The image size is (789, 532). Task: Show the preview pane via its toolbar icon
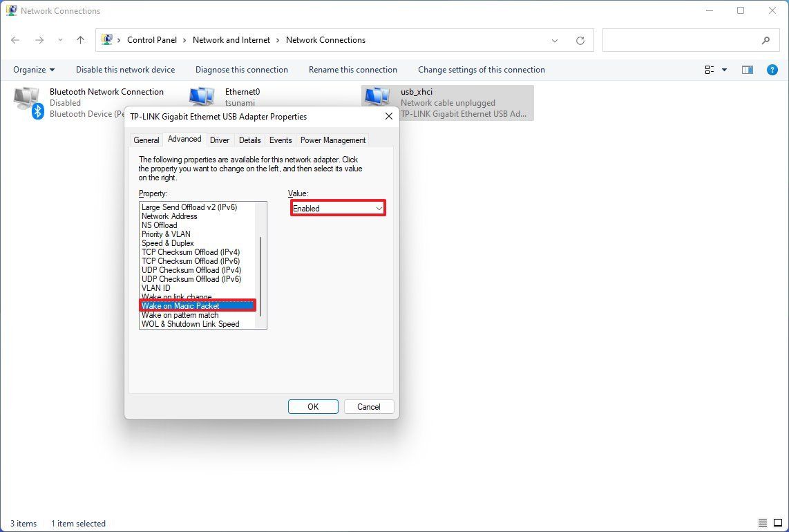(747, 69)
